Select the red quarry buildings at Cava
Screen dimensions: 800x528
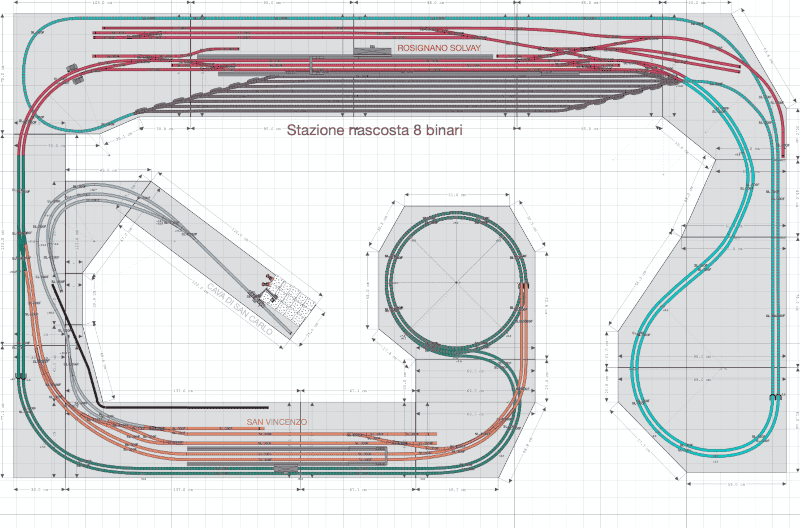[267, 285]
